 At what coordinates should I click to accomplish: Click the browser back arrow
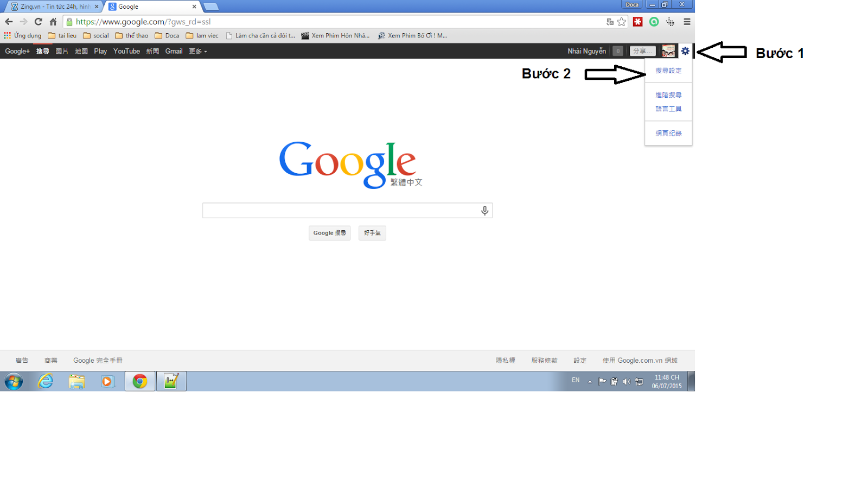tap(9, 22)
